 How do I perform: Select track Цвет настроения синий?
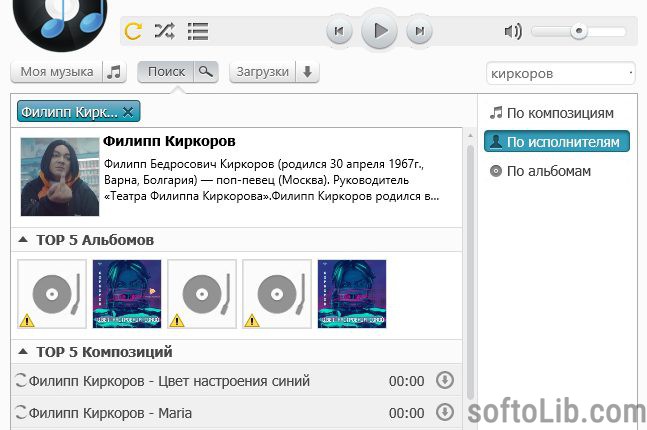[x=236, y=380]
